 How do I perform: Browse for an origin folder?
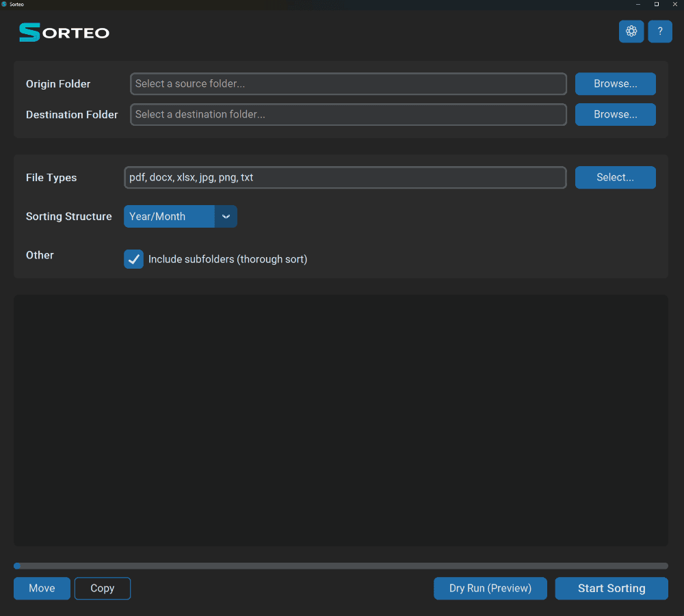[615, 83]
